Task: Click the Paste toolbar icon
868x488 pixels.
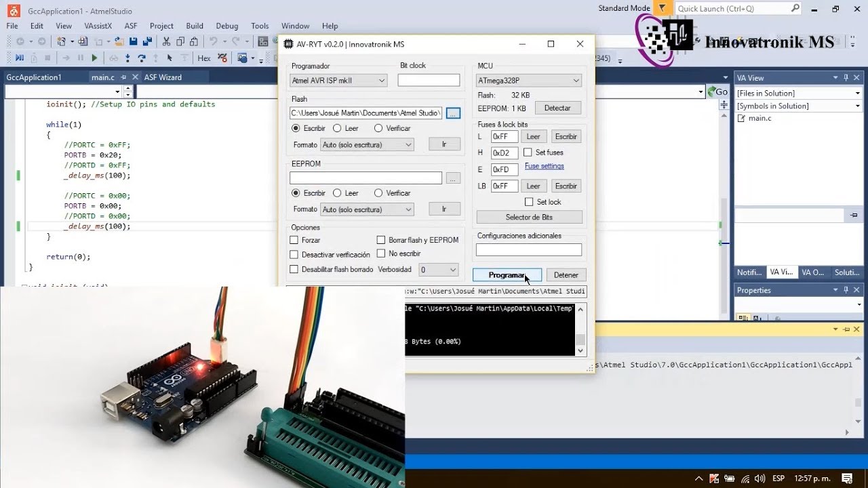Action: [193, 41]
